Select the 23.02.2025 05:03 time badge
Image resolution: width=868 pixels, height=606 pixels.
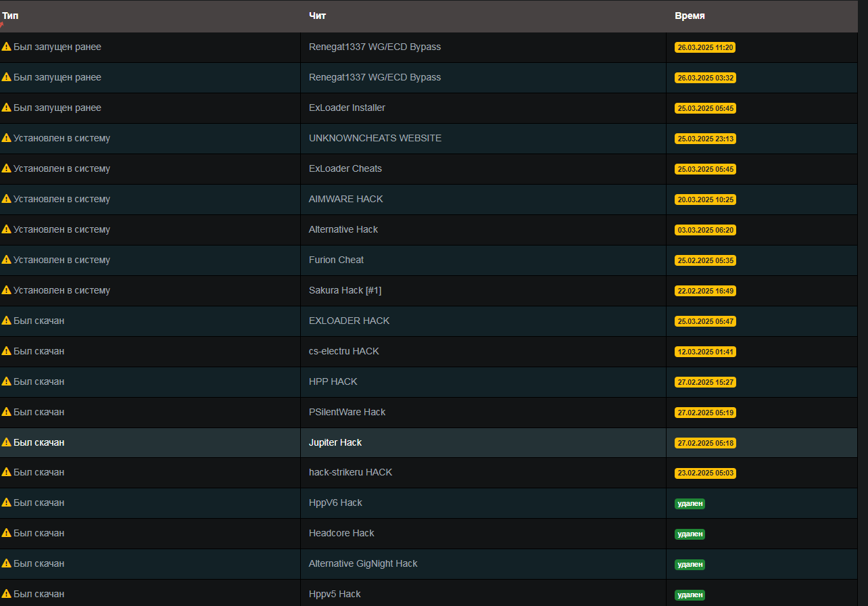[705, 473]
